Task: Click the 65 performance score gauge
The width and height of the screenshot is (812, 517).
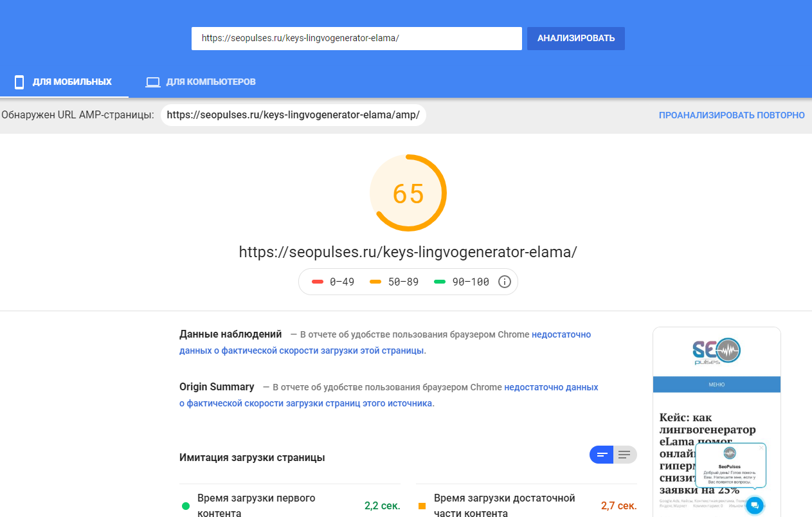Action: [x=408, y=193]
